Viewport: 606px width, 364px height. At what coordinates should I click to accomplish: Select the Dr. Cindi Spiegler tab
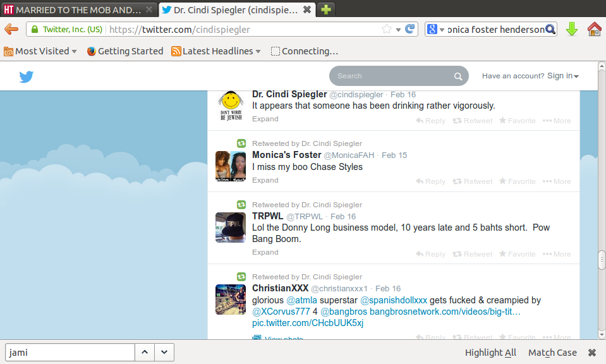pyautogui.click(x=237, y=9)
